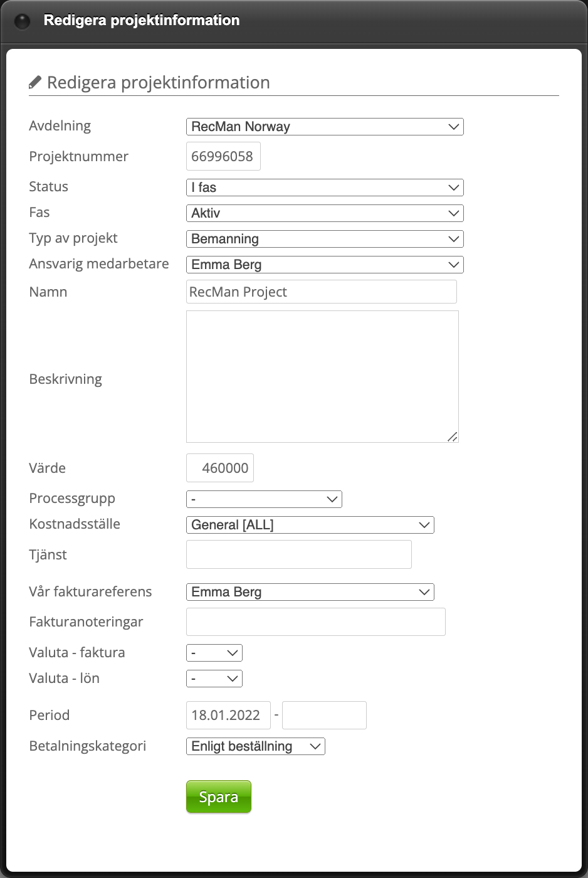Screen dimensions: 588x878
Task: Open the Avdelning dropdown showing RecMan Norway
Action: [324, 127]
